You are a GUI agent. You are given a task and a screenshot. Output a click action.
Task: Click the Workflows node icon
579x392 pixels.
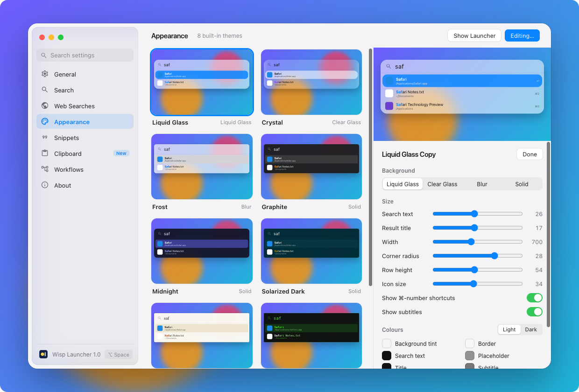click(x=45, y=169)
